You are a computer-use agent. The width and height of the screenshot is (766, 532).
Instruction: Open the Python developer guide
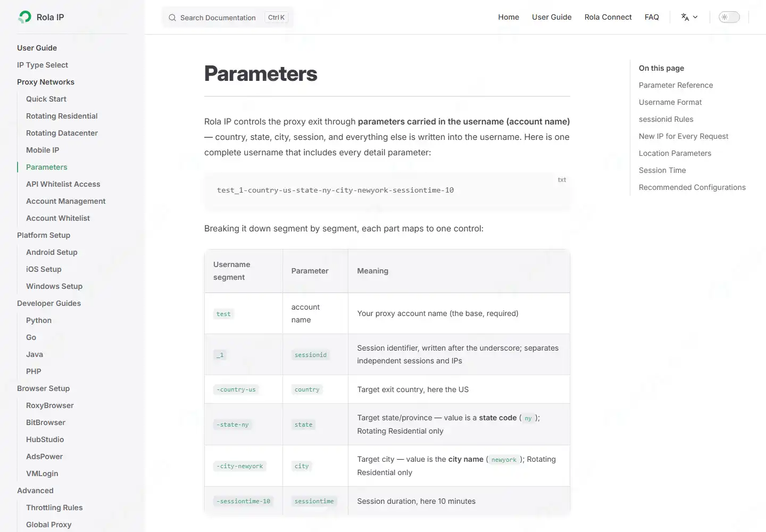pos(39,320)
